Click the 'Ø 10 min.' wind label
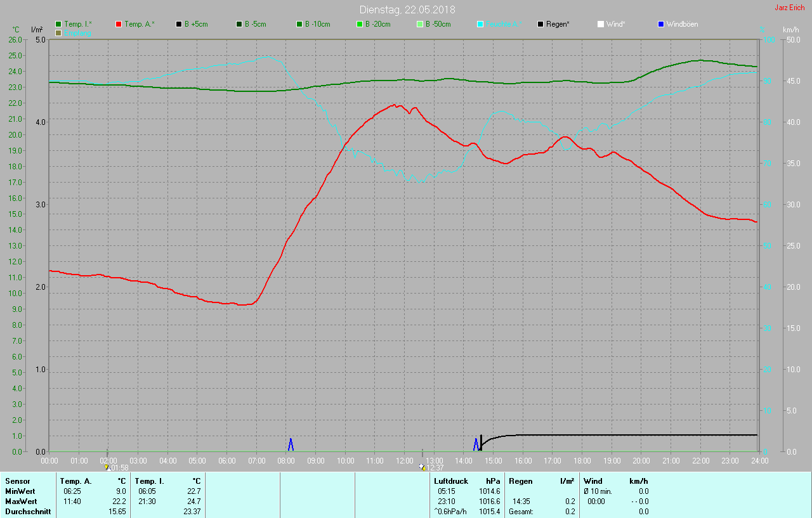 pyautogui.click(x=598, y=491)
